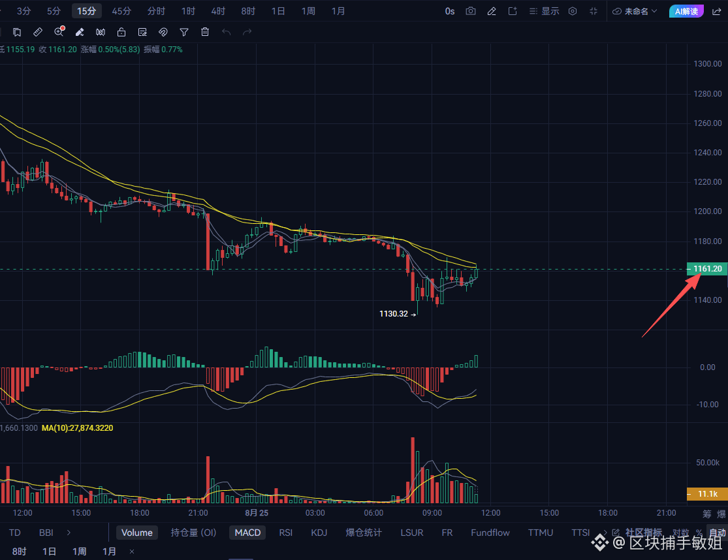This screenshot has width=728, height=560.
Task: Switch to the 分时 timeframe
Action: (156, 11)
